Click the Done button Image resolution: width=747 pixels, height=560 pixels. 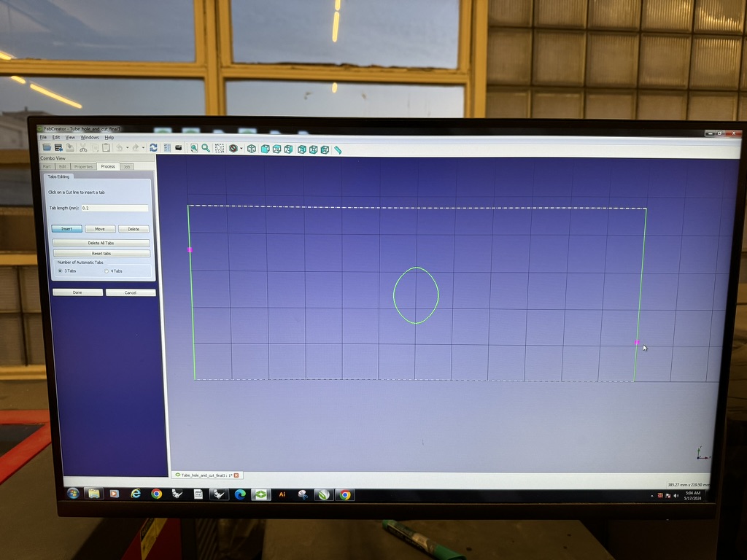[x=77, y=292]
